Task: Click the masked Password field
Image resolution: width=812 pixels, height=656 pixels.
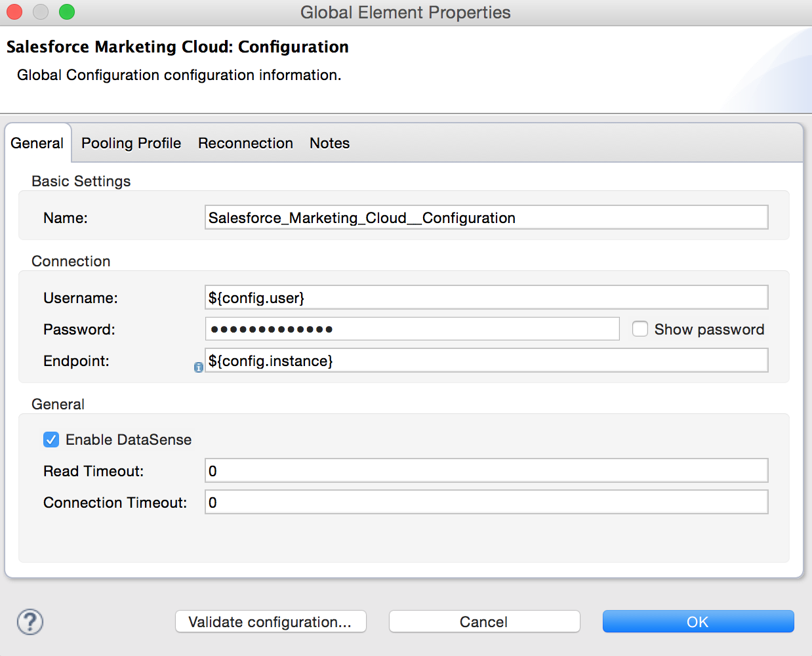Action: pos(412,329)
